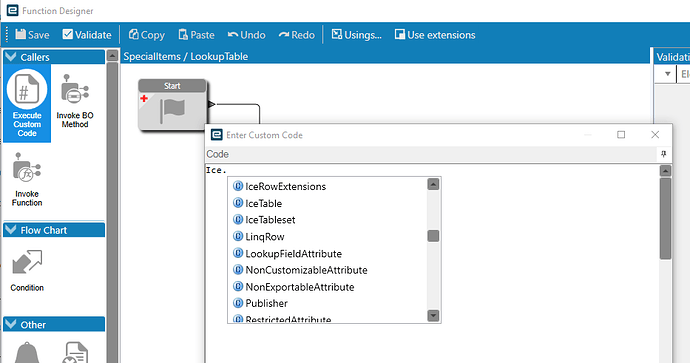This screenshot has width=690, height=363.
Task: Open the Validation panel filter dropdown arrow
Action: [x=667, y=74]
